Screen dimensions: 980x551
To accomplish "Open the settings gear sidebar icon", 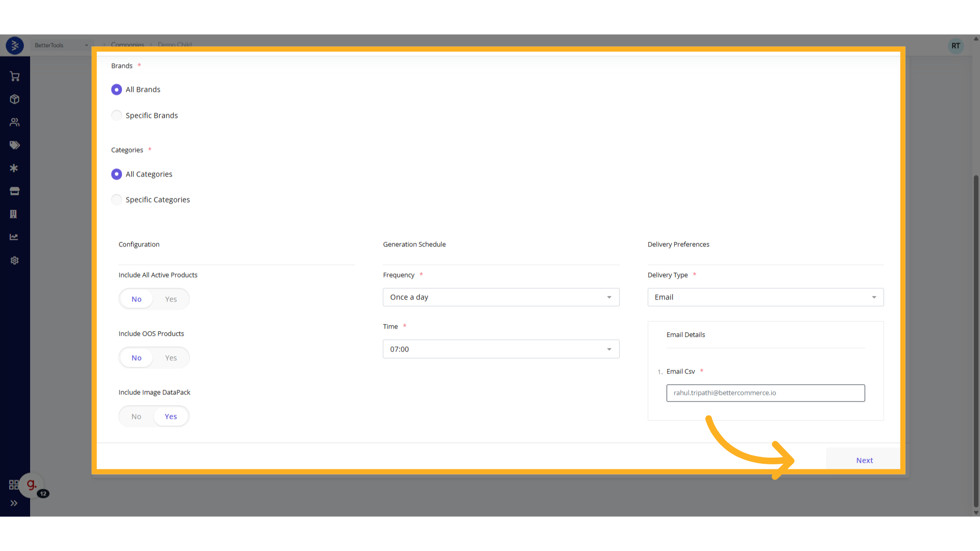I will pyautogui.click(x=14, y=261).
